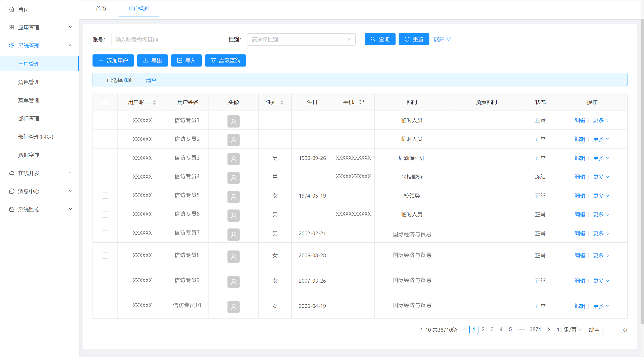
Task: Click the 导入 import button
Action: pyautogui.click(x=186, y=60)
